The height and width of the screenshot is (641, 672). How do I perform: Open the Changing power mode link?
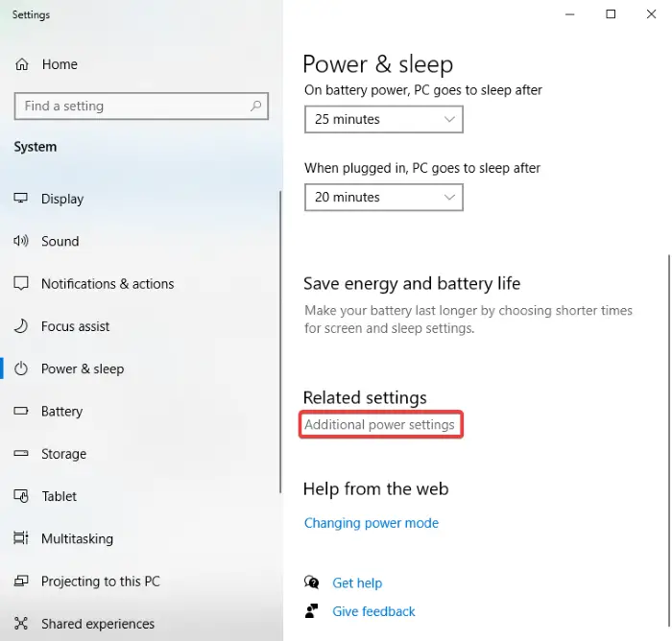point(372,523)
